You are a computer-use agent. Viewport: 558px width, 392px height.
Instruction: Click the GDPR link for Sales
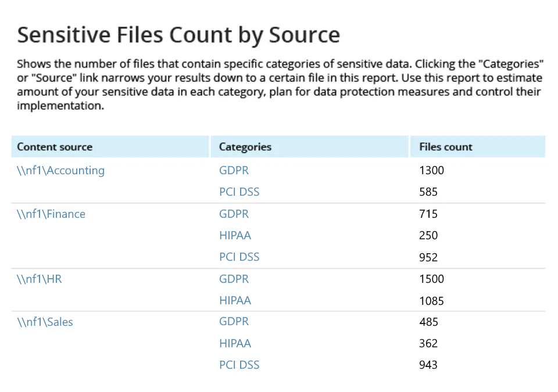click(234, 322)
